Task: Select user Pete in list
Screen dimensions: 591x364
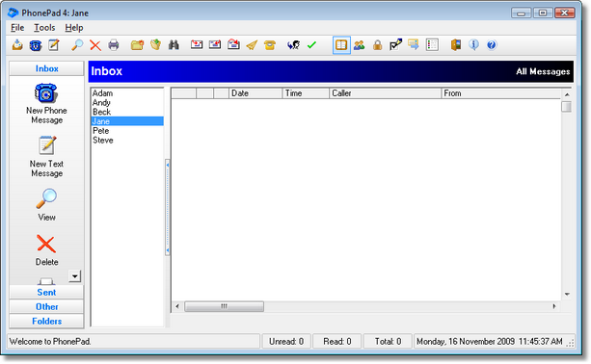Action: coord(127,131)
